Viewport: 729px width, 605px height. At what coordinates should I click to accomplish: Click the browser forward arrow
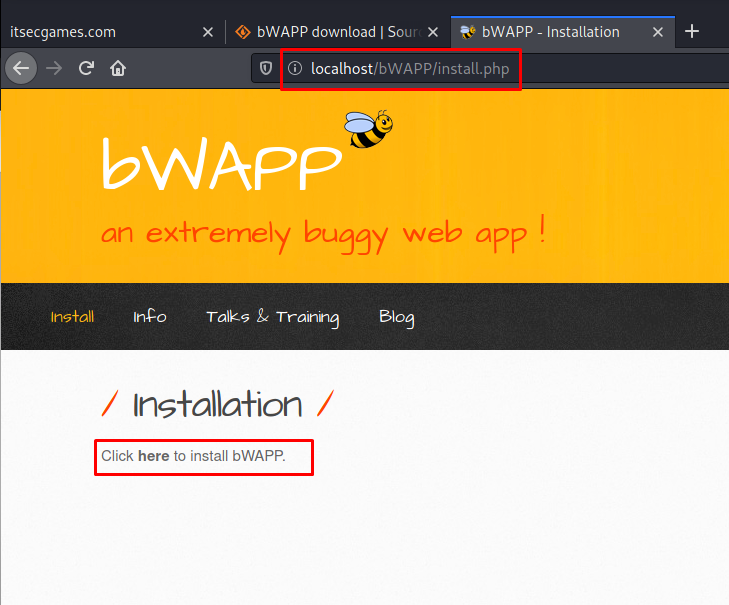[x=54, y=68]
